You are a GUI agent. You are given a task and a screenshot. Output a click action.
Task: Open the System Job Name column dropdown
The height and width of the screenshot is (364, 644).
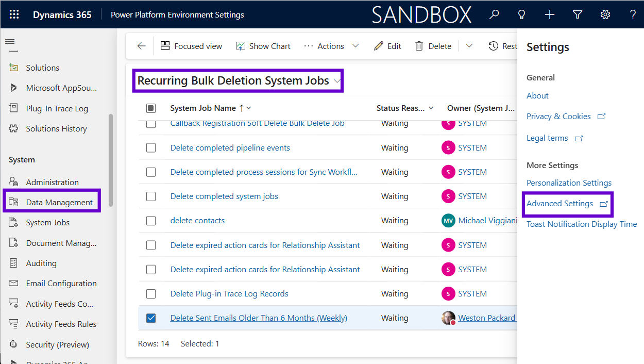(249, 108)
